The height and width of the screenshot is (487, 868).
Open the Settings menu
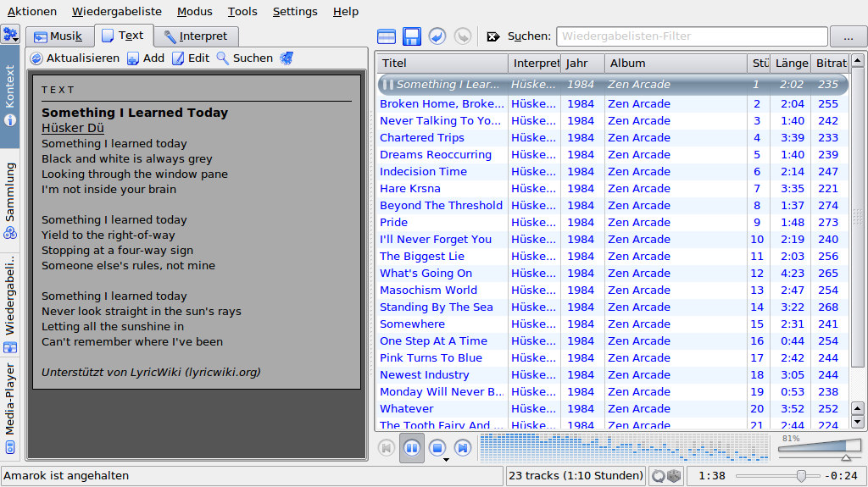pos(295,11)
